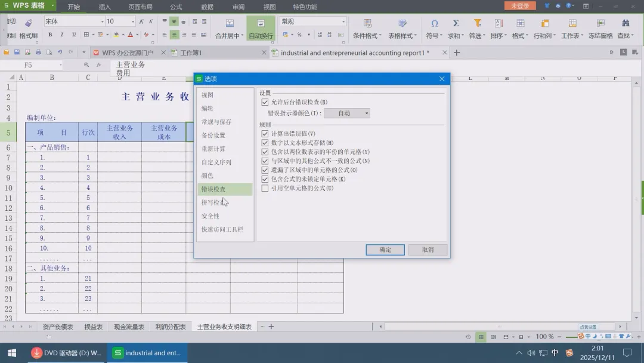Click the center horizontal alignment icon
This screenshot has width=644, height=363.
point(174,35)
